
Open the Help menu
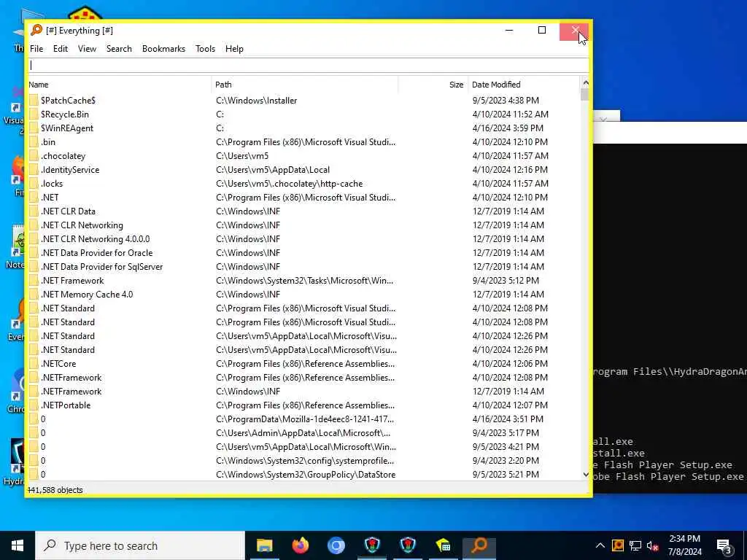point(234,49)
